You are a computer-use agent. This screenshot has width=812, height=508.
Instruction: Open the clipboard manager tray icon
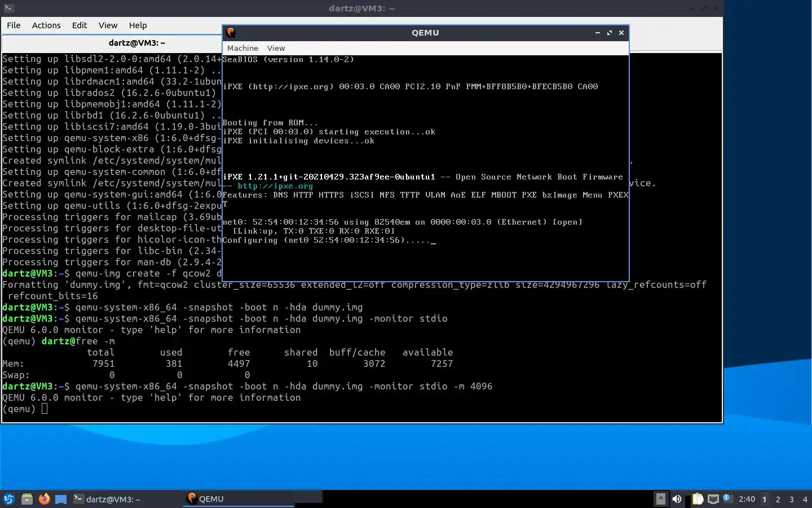coord(698,499)
